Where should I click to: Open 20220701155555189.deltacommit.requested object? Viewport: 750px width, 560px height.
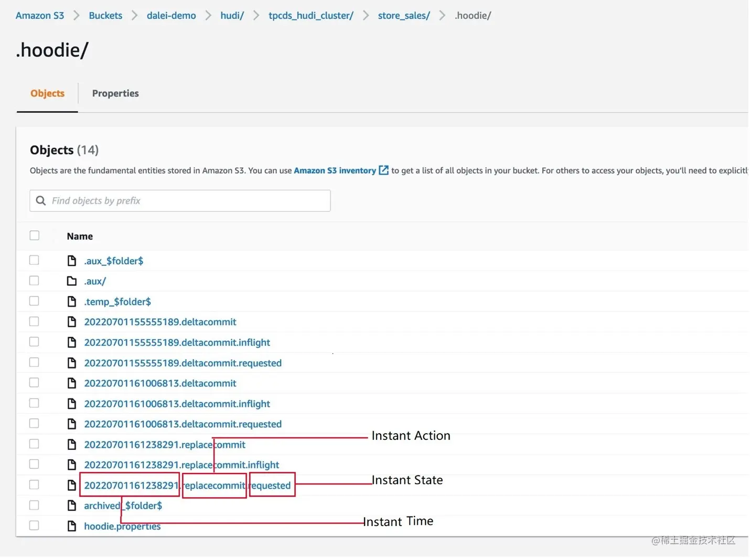[183, 363]
